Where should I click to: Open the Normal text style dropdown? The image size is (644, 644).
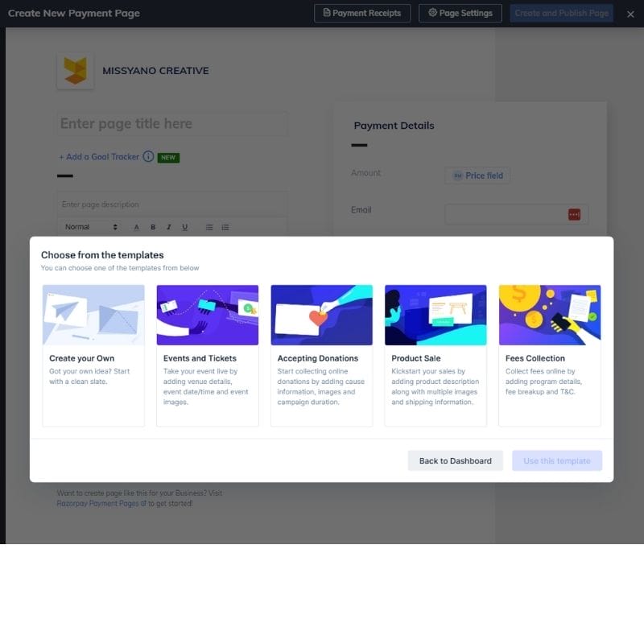tap(90, 227)
